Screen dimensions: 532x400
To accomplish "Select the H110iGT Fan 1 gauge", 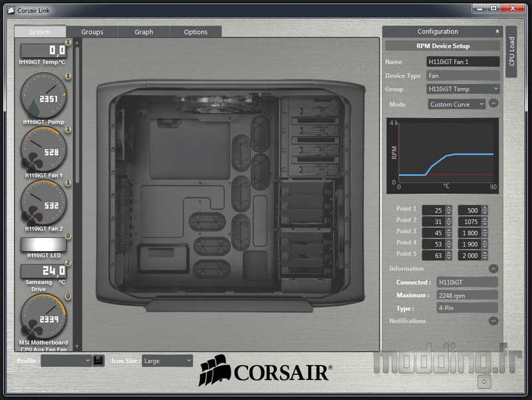I will pyautogui.click(x=43, y=150).
